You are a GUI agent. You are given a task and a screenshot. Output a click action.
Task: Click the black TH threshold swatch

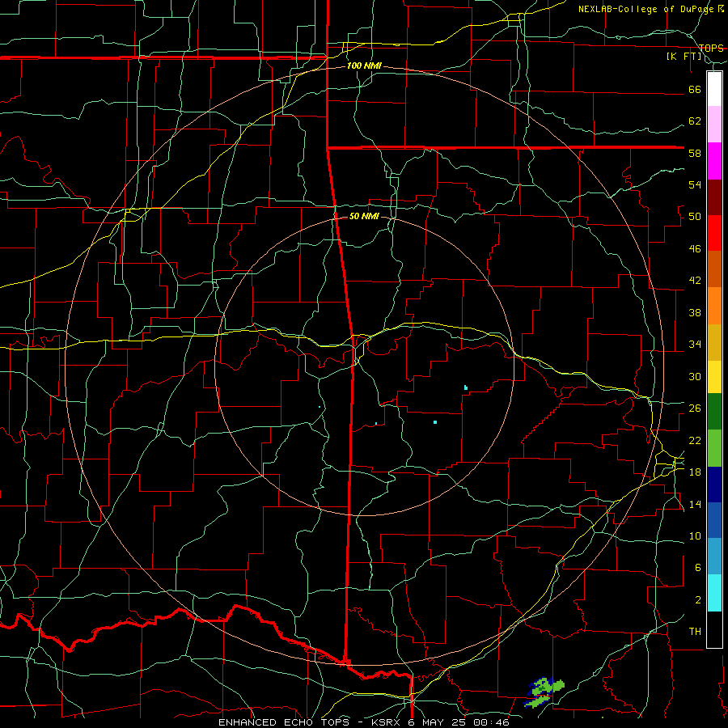(714, 629)
